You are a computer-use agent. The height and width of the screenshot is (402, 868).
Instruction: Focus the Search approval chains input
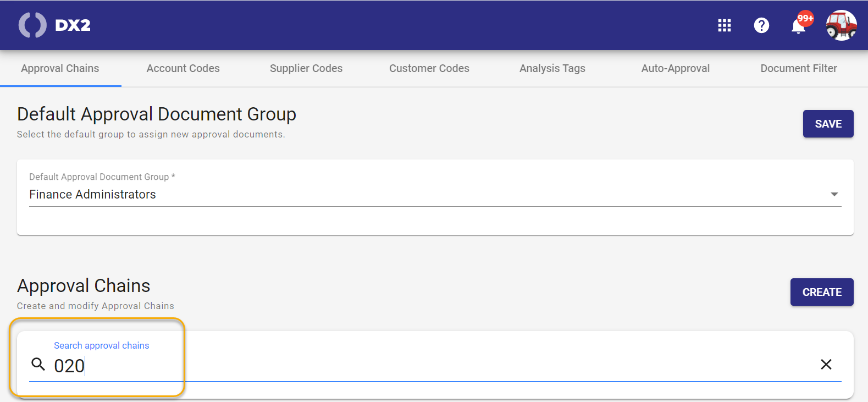click(429, 366)
